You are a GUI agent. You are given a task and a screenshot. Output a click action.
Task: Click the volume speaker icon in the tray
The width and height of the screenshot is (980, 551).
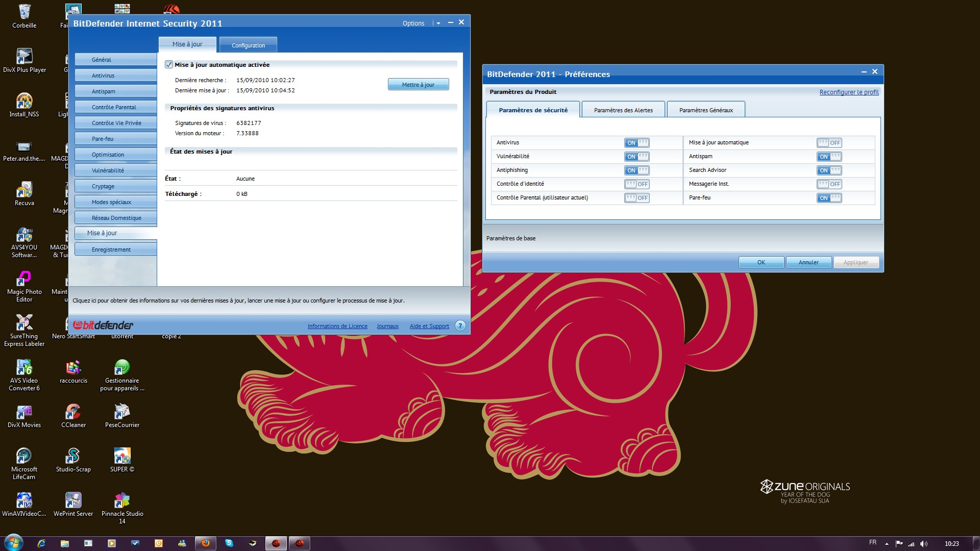[x=924, y=544]
